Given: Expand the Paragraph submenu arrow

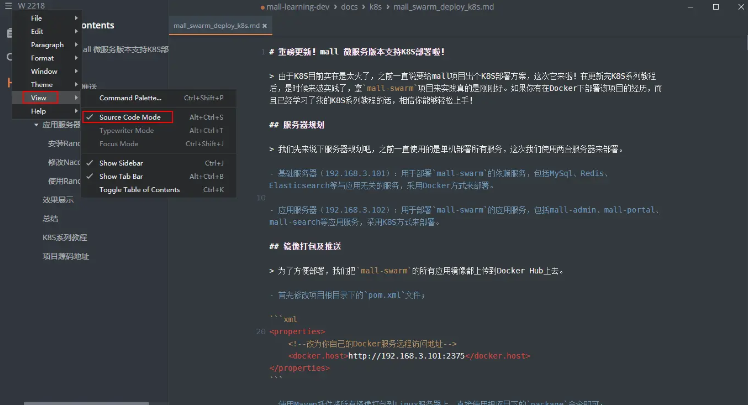Looking at the screenshot, I should pos(76,44).
